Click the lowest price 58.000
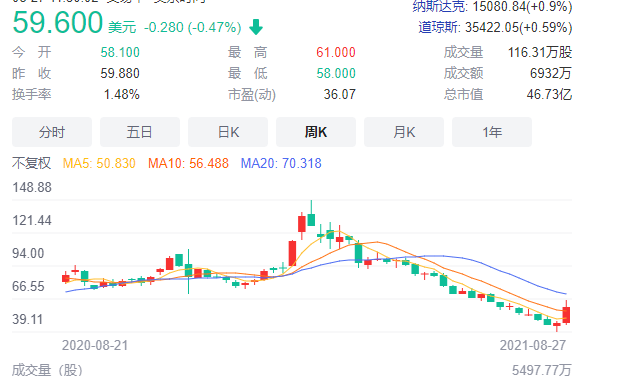Image resolution: width=639 pixels, height=376 pixels. (x=336, y=73)
